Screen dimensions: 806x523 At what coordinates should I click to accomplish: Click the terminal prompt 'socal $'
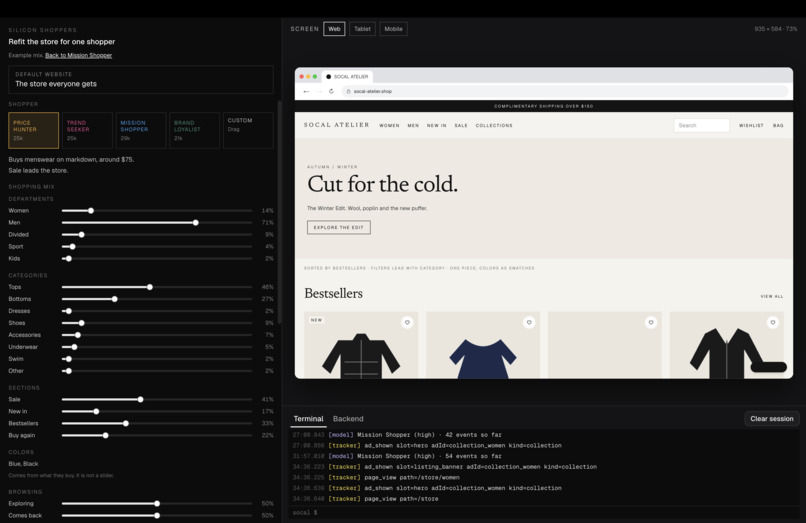[305, 513]
